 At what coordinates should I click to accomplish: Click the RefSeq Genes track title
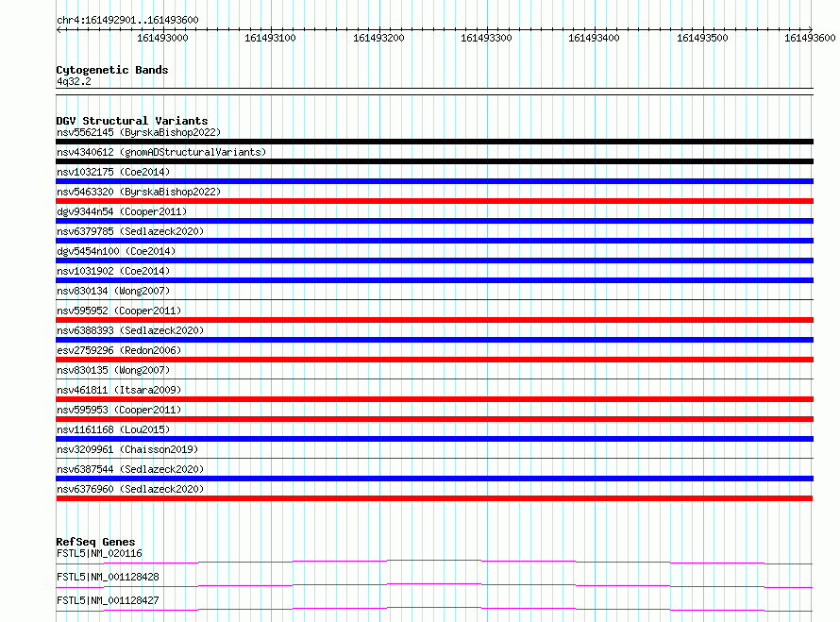[95, 542]
